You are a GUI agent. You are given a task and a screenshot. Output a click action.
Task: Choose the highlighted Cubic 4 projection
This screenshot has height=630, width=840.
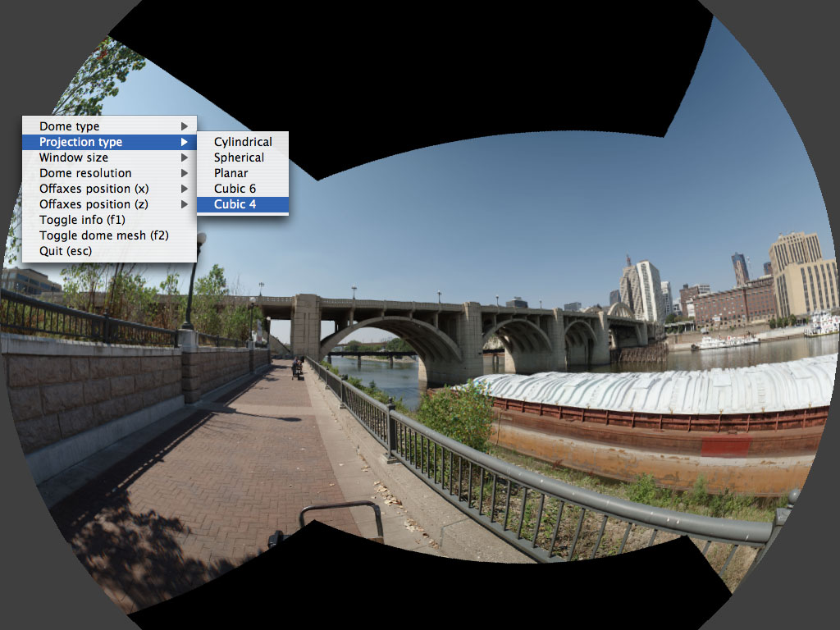(x=243, y=204)
